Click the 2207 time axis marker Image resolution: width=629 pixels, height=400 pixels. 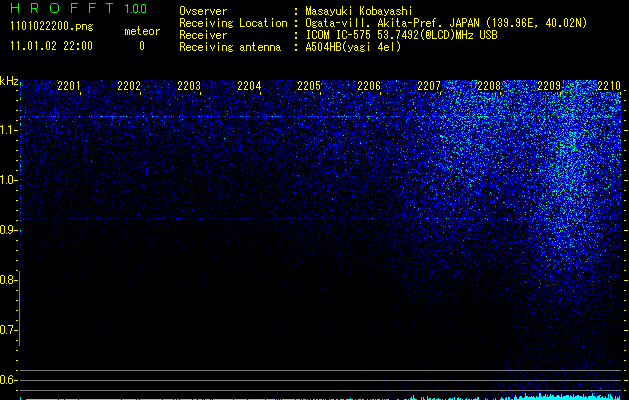click(x=429, y=85)
